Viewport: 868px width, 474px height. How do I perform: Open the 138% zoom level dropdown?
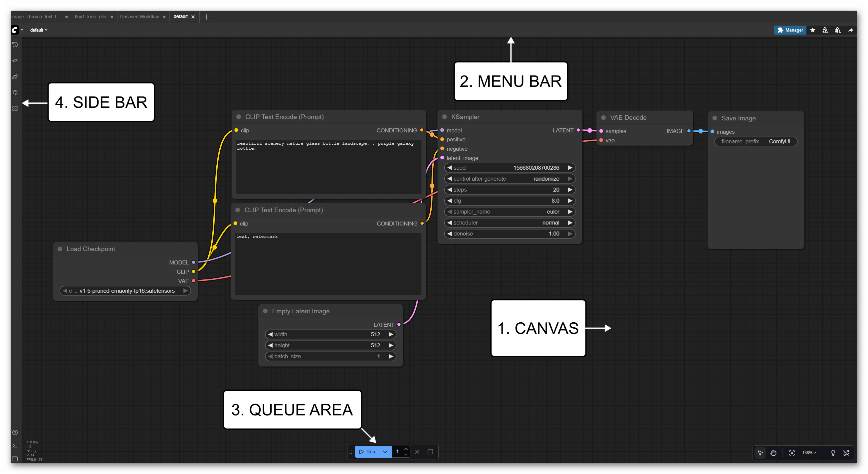809,453
